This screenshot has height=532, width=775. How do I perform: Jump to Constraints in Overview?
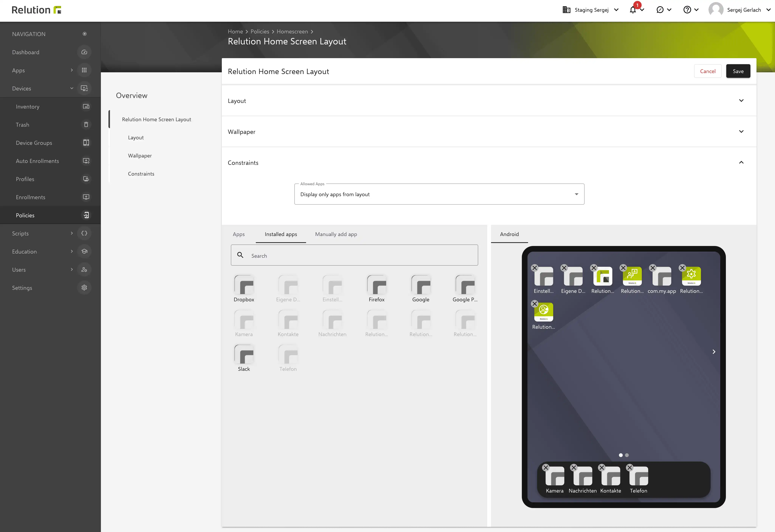pos(141,174)
